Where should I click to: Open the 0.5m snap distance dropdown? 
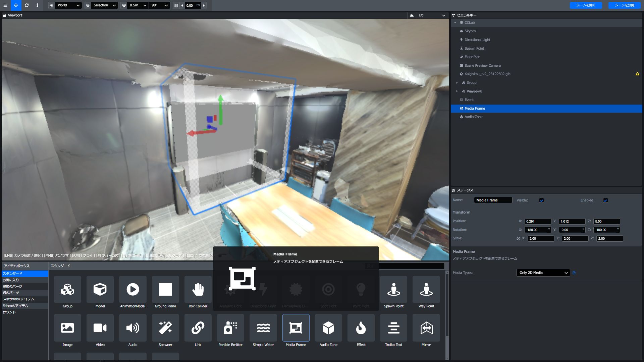click(x=138, y=5)
